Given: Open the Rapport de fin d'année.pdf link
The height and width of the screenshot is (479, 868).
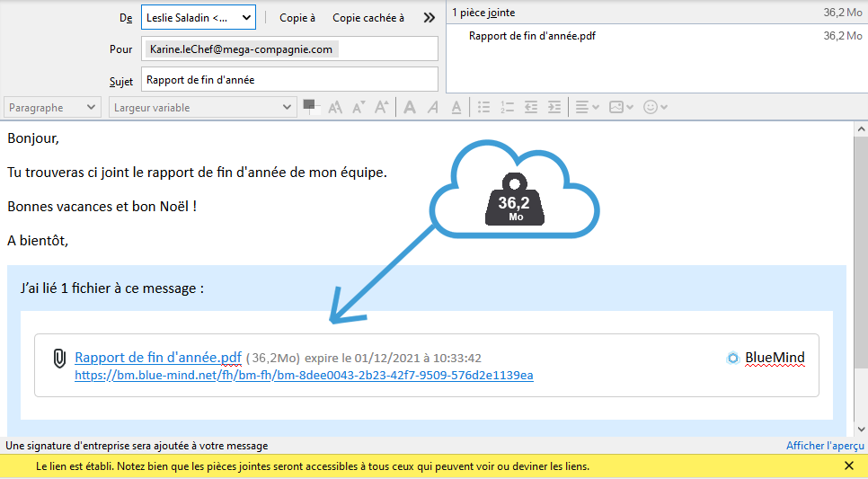Looking at the screenshot, I should click(x=158, y=358).
